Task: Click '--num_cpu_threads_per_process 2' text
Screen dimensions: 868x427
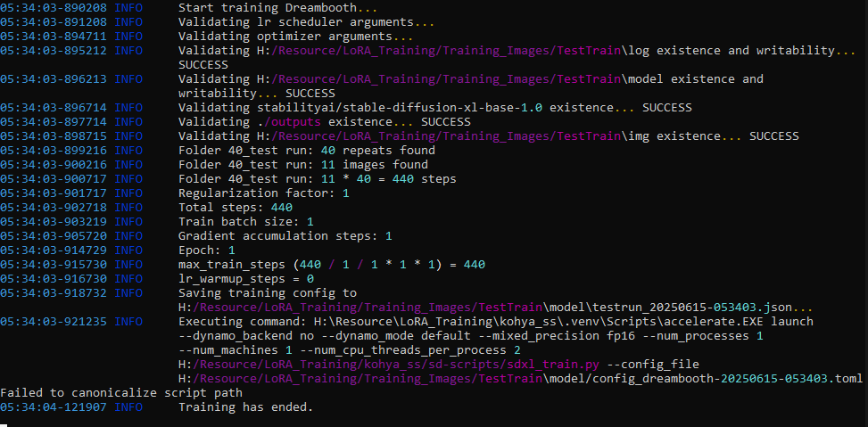Action: pyautogui.click(x=409, y=349)
